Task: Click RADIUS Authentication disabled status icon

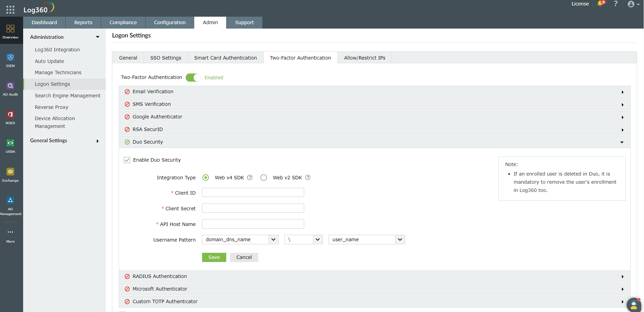Action: 127,277
